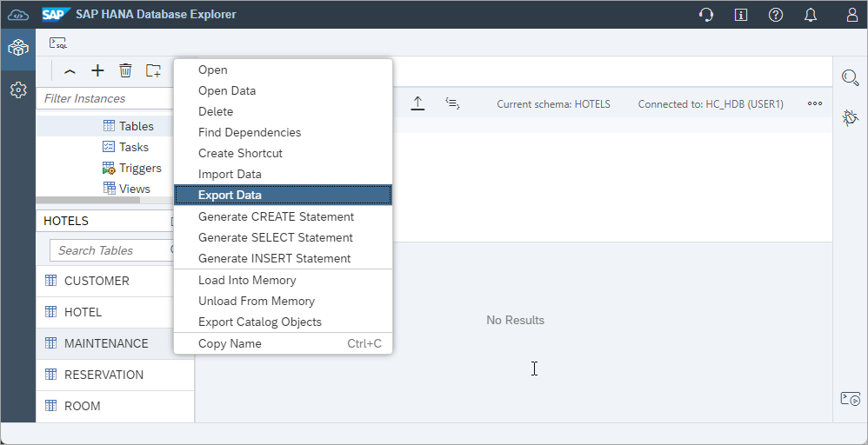The height and width of the screenshot is (445, 868).
Task: Select Copy Name menu entry
Action: pyautogui.click(x=283, y=343)
